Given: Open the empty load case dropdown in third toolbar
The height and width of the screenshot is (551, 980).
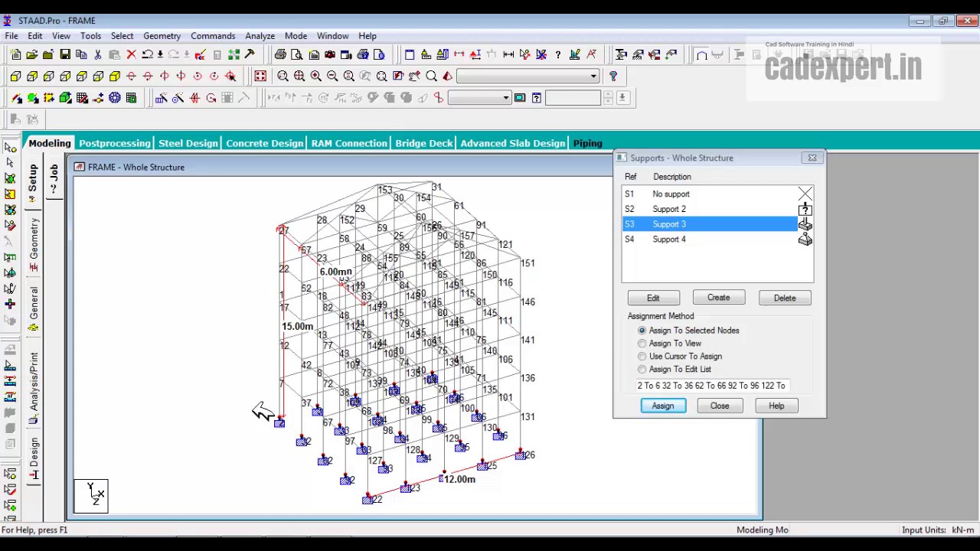Looking at the screenshot, I should tap(479, 98).
